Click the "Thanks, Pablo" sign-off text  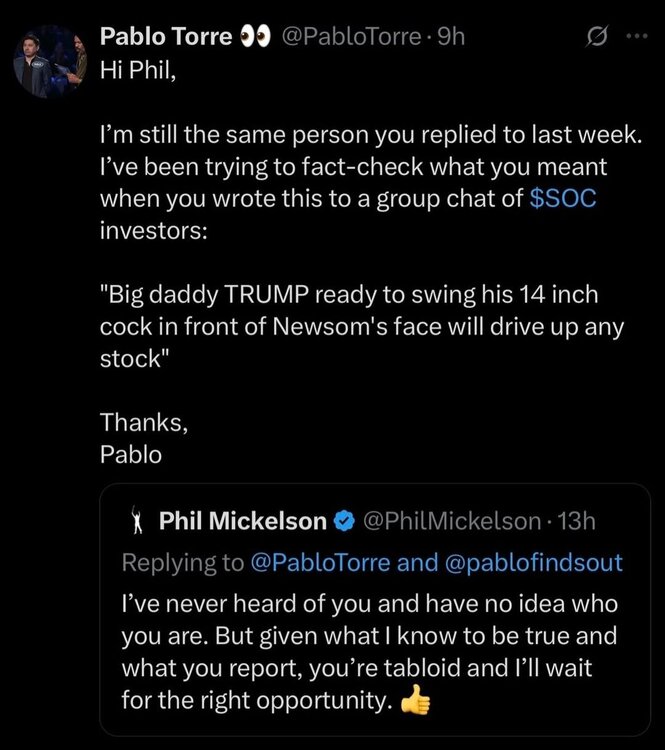[144, 437]
